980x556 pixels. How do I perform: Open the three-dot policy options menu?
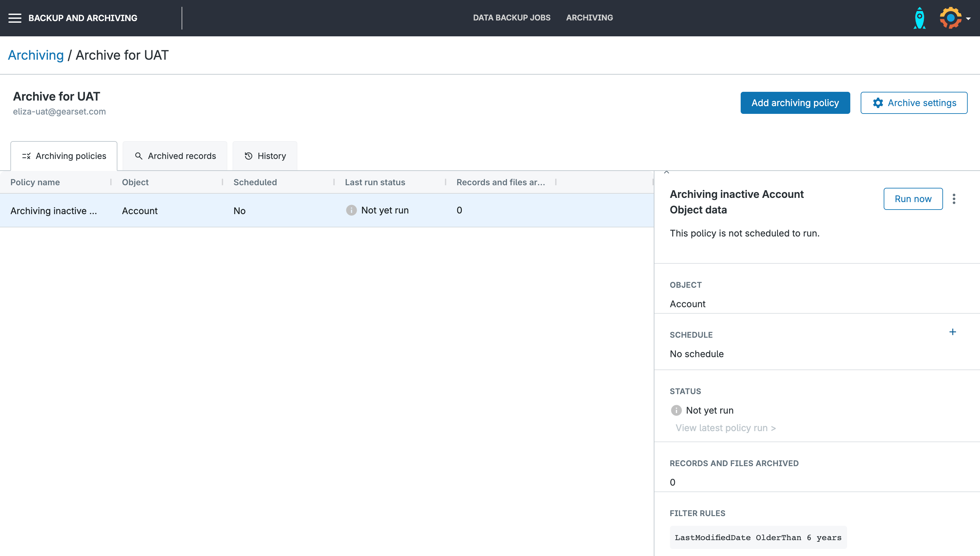(954, 199)
